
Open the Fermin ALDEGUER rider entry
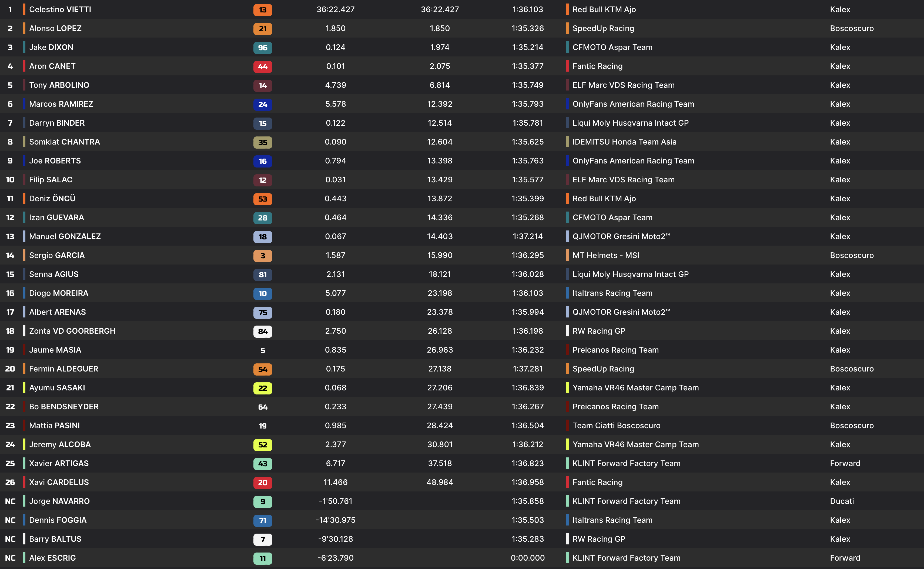tap(63, 369)
